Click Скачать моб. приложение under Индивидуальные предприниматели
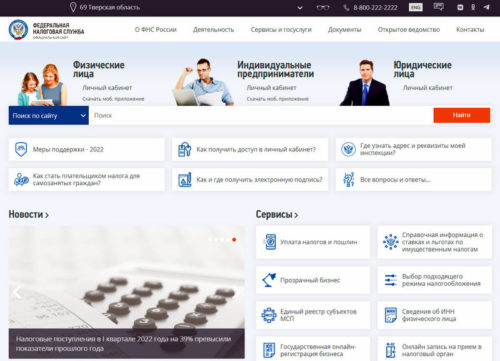Viewport: 500px width, 361px height. [x=277, y=99]
